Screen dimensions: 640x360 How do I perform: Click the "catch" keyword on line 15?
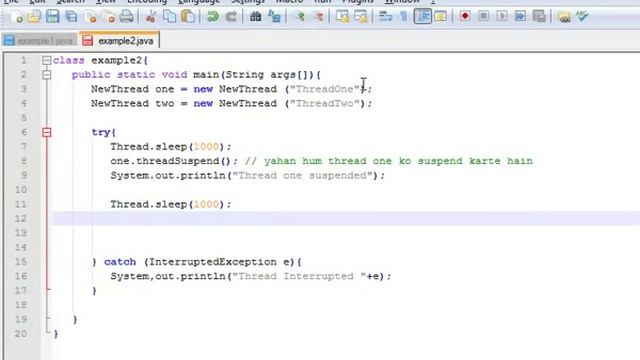(x=120, y=262)
